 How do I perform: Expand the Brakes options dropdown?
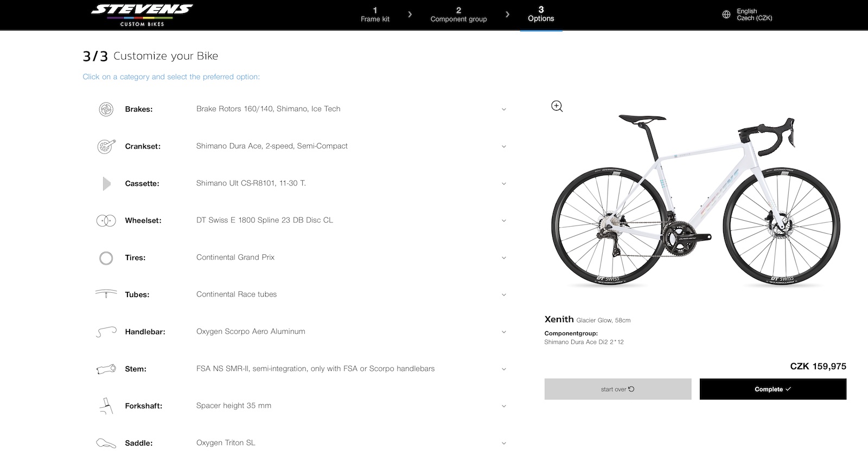coord(503,110)
